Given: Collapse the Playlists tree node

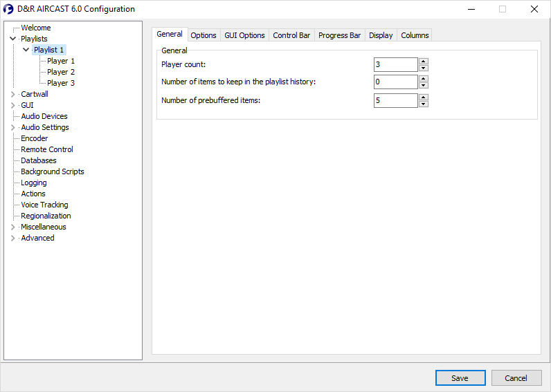Looking at the screenshot, I should coord(12,39).
